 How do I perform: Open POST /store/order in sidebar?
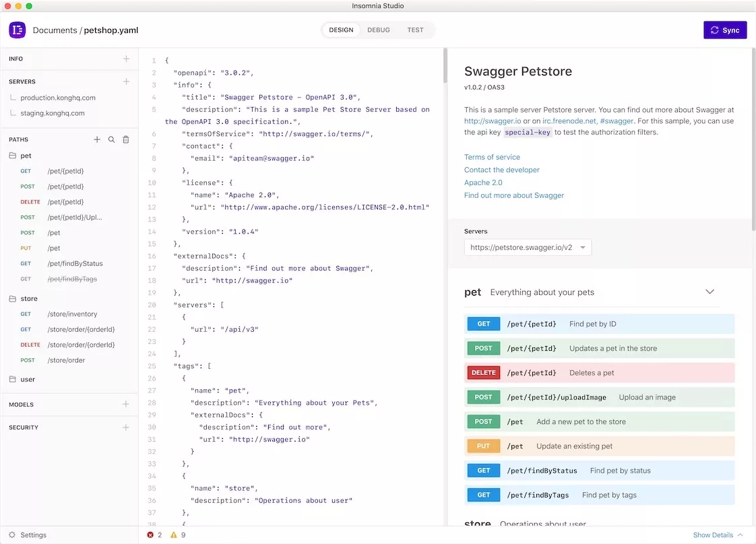70,360
